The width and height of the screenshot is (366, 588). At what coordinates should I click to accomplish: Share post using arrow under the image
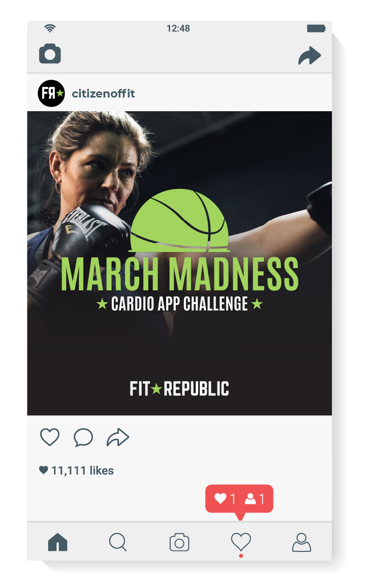coord(118,437)
